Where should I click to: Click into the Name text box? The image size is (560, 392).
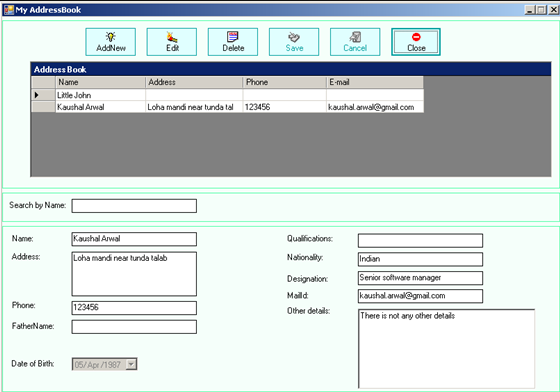[134, 239]
